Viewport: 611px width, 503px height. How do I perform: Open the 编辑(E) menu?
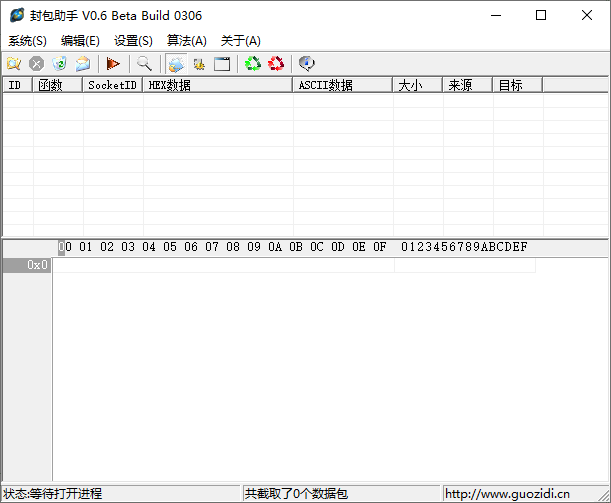(80, 41)
